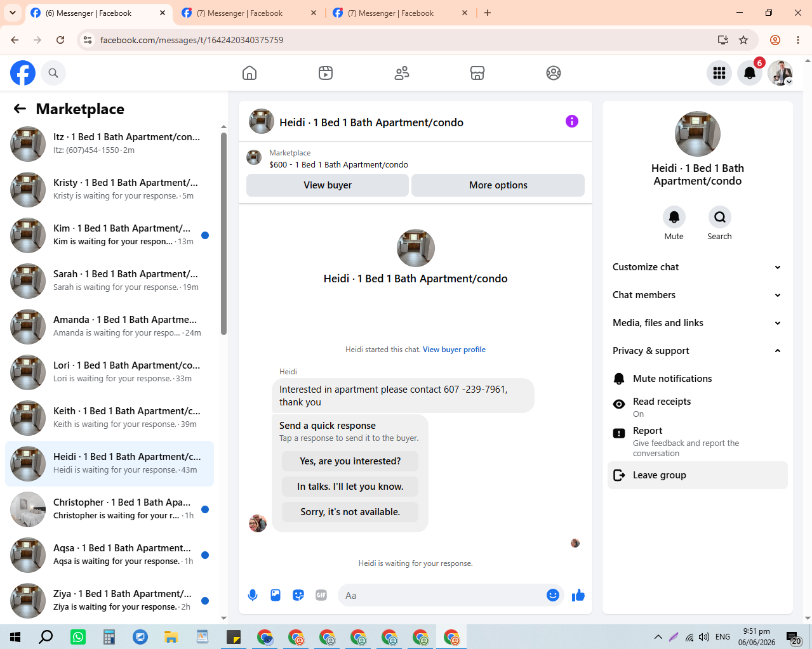The width and height of the screenshot is (812, 649).
Task: Reload the page in the browser
Action: click(x=60, y=40)
